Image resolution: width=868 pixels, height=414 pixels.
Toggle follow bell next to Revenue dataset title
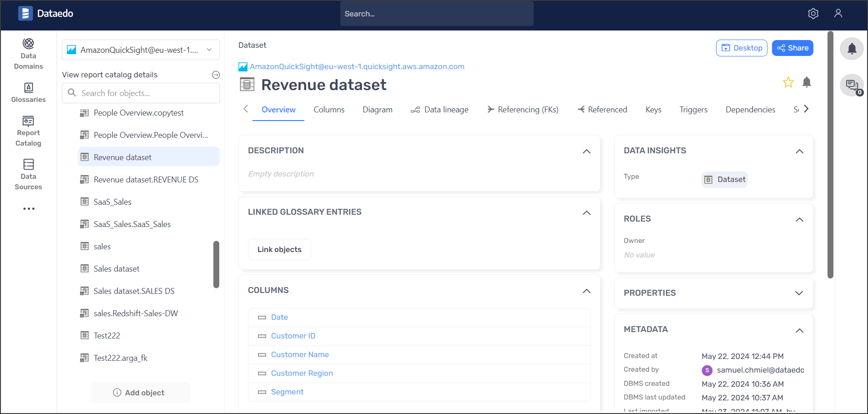[807, 82]
